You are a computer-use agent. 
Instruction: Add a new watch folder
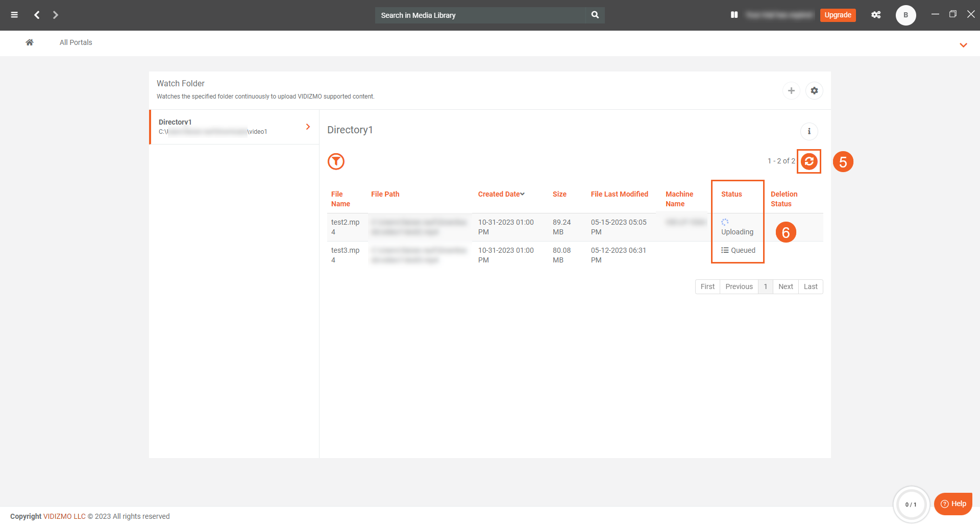point(791,90)
